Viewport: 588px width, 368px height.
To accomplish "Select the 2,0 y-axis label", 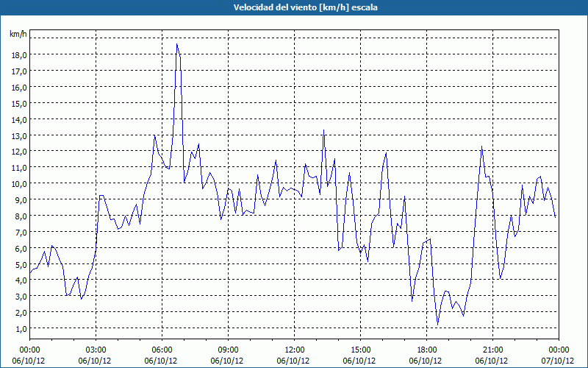I will point(21,313).
